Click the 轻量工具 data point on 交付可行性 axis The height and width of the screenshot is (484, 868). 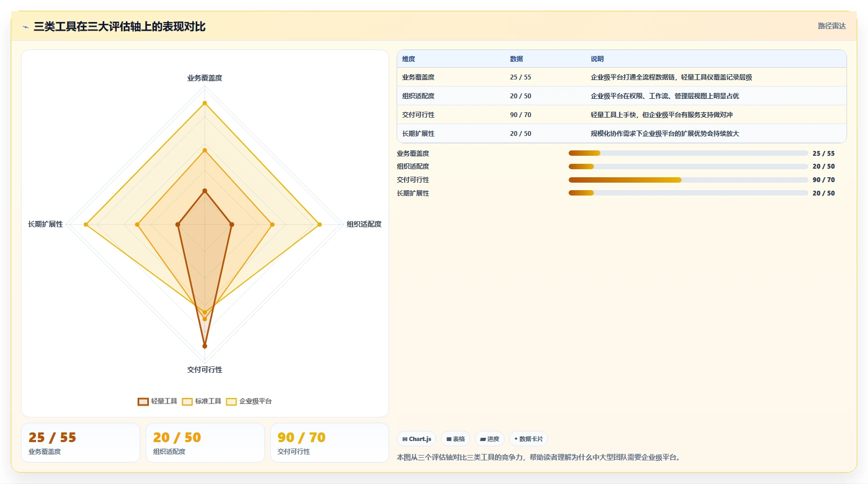204,346
